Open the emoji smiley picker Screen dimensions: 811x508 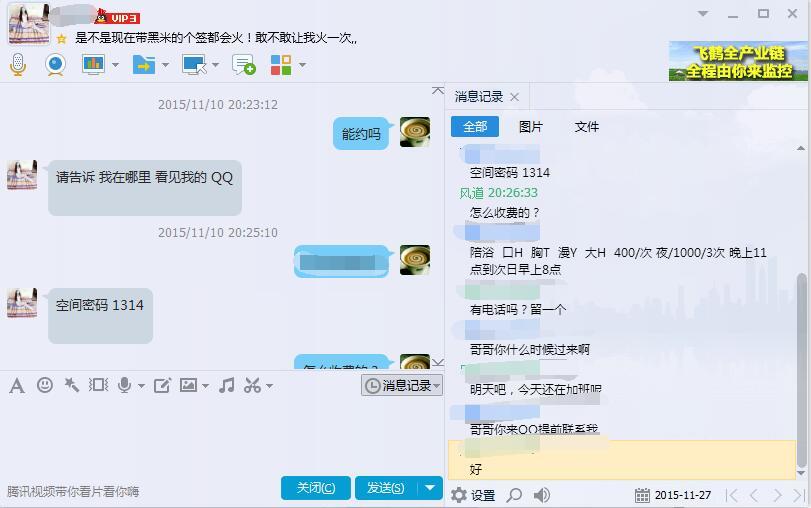pyautogui.click(x=45, y=385)
